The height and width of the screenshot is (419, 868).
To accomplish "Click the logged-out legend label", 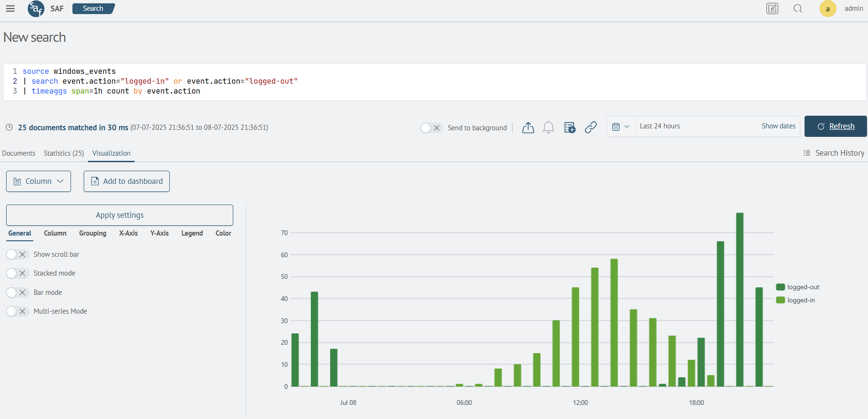I will coord(803,287).
